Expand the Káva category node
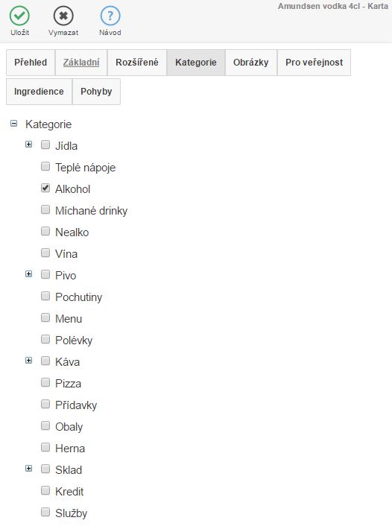This screenshot has width=392, height=532. 28,361
